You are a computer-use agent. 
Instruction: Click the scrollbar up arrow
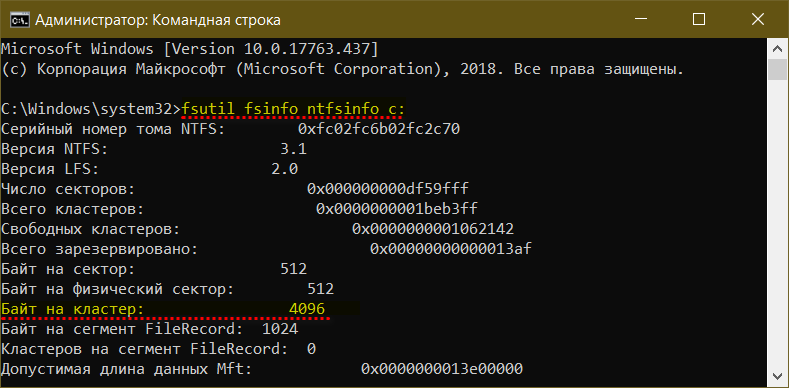coord(778,49)
